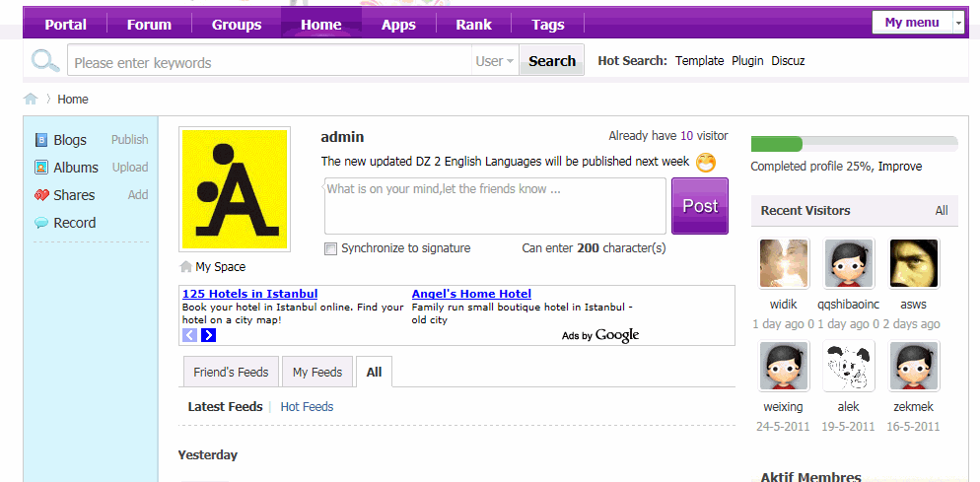Screen dimensions: 980x482
Task: Open the Angel's Home Hotel ad
Action: [x=471, y=294]
